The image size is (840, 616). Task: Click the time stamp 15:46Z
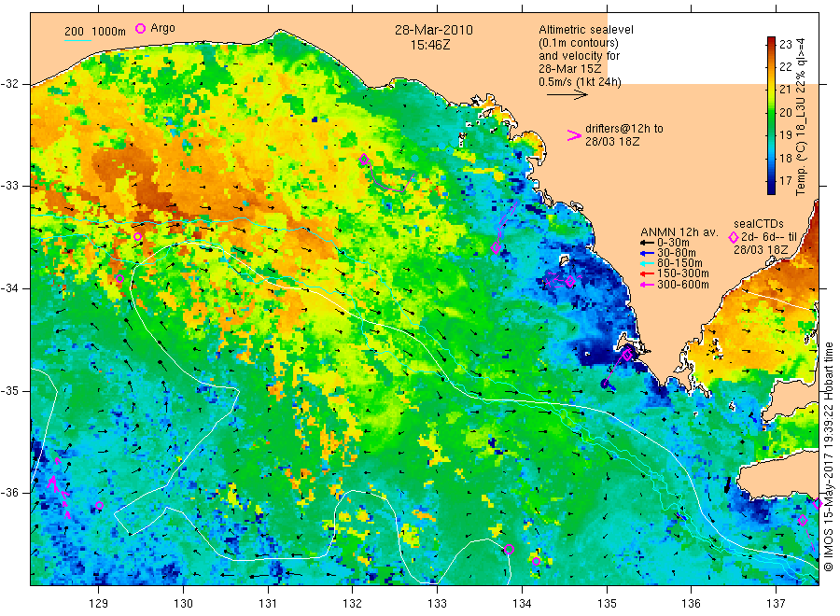point(430,45)
